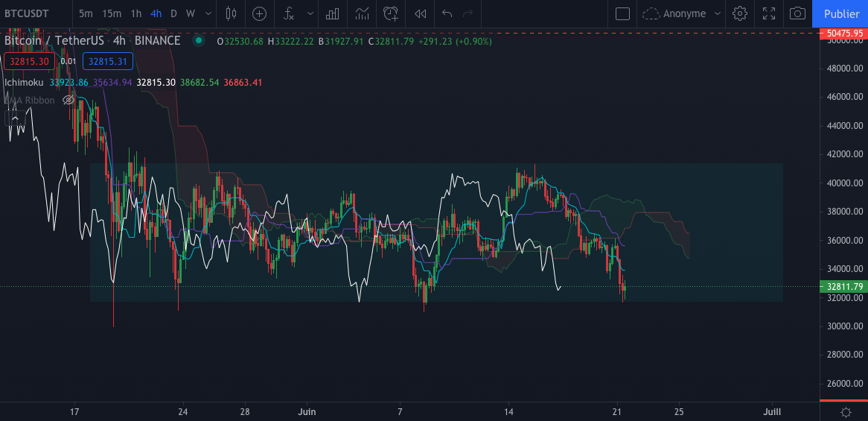Collapse the indicator legend with the chevron
Image resolution: width=868 pixels, height=421 pixels.
tap(15, 118)
